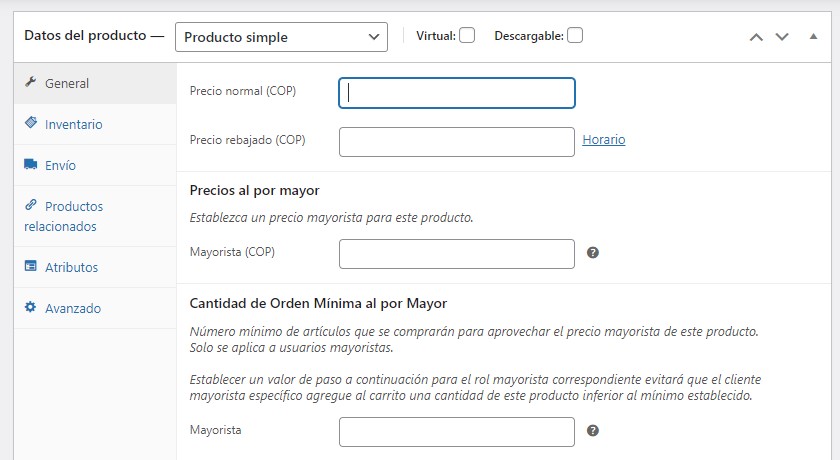Click the table icon beside Atributos
The height and width of the screenshot is (460, 840).
coord(30,267)
